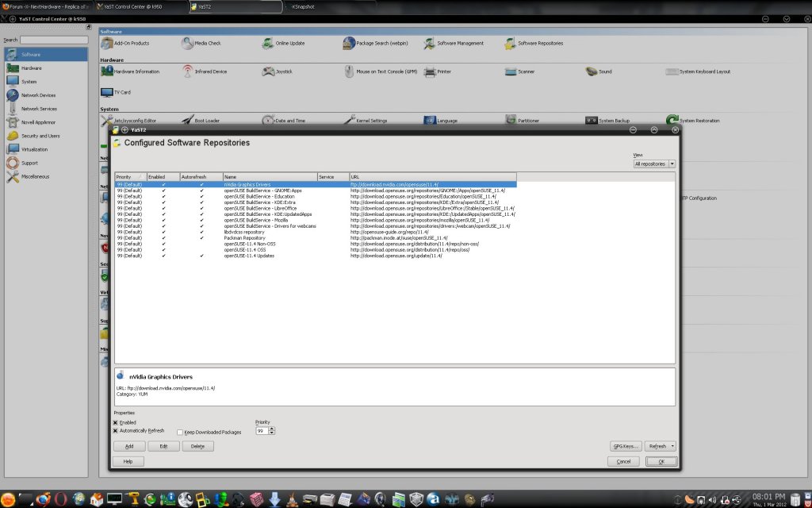Select Security and Users sidebar category
The width and height of the screenshot is (812, 508).
click(x=45, y=136)
